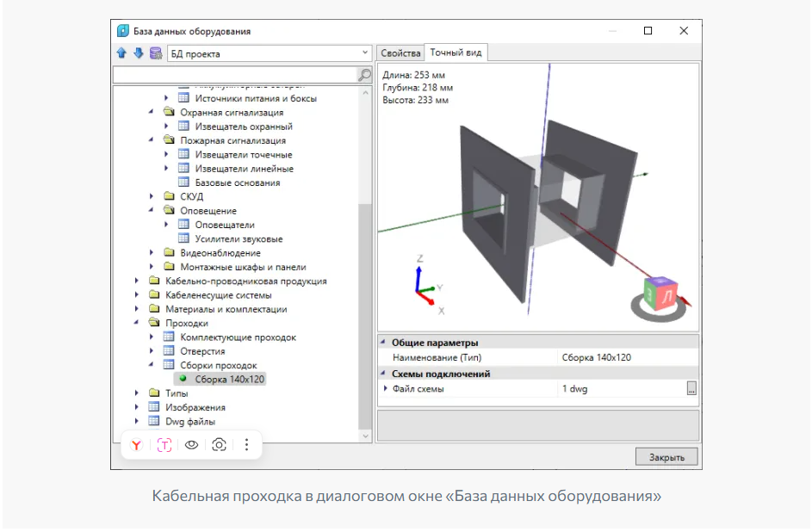Expand the СКУД folder
The width and height of the screenshot is (812, 532).
click(152, 196)
